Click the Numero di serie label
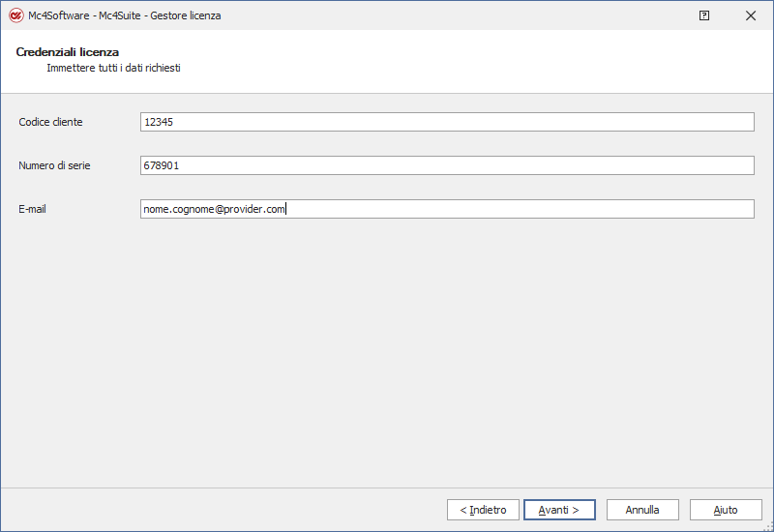Viewport: 774px width, 532px height. 54,165
